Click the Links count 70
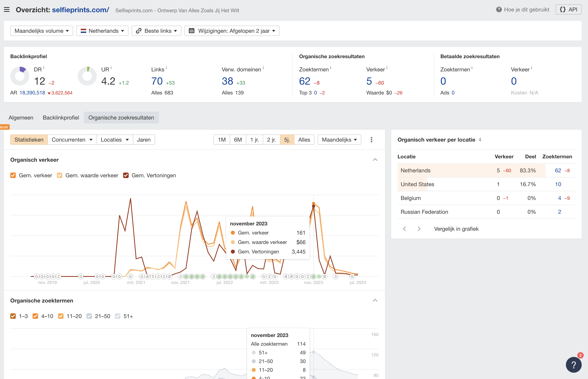 coord(157,81)
